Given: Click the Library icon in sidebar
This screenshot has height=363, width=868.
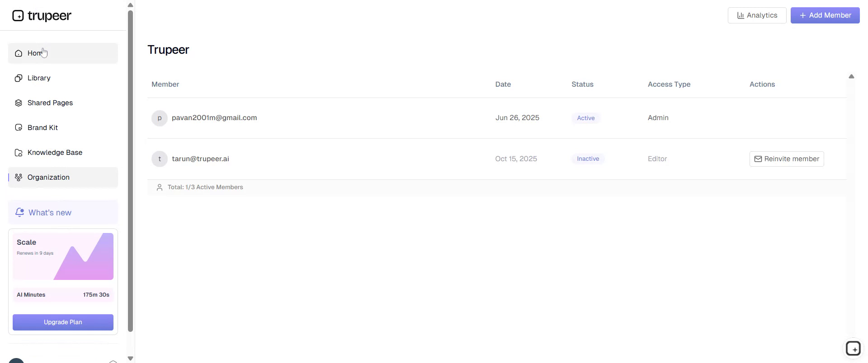Looking at the screenshot, I should coord(19,78).
